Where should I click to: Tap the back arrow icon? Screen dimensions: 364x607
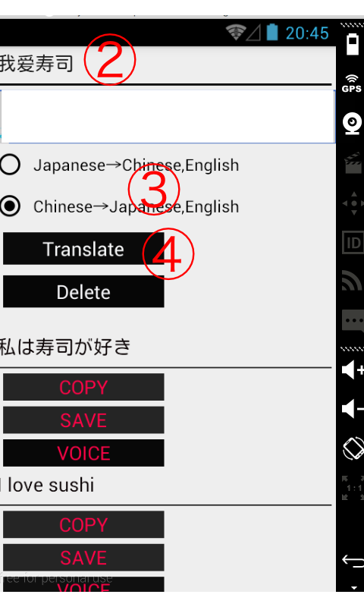353,561
